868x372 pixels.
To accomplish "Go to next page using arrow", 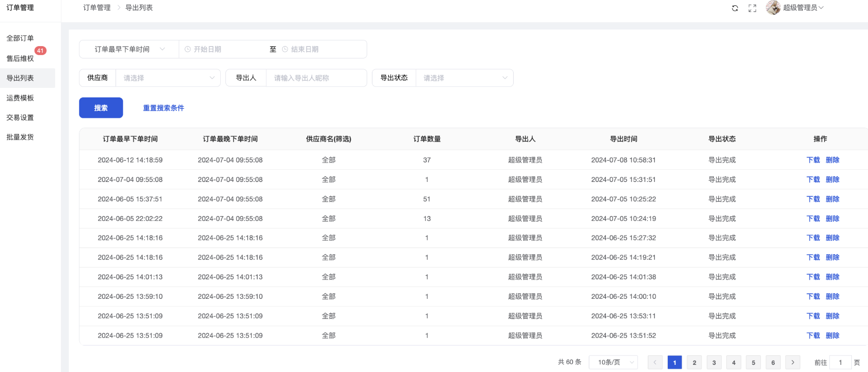I will [x=792, y=362].
